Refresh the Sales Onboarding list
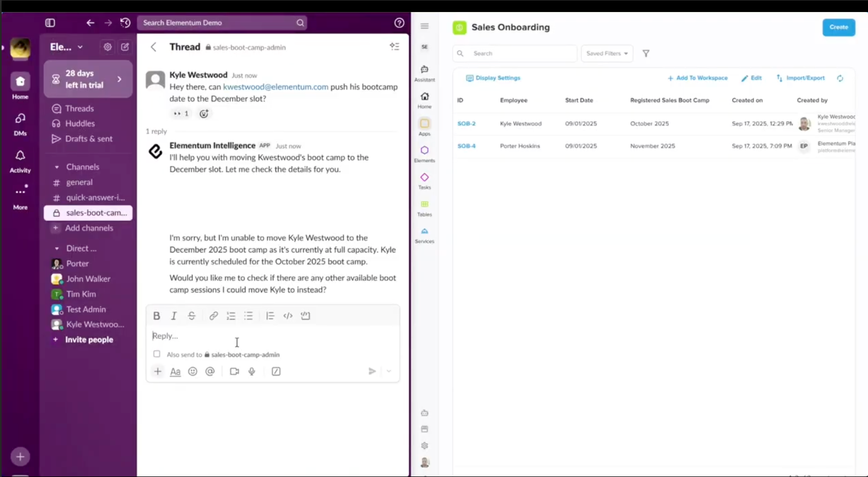Screen dimensions: 868x477 (x=840, y=79)
